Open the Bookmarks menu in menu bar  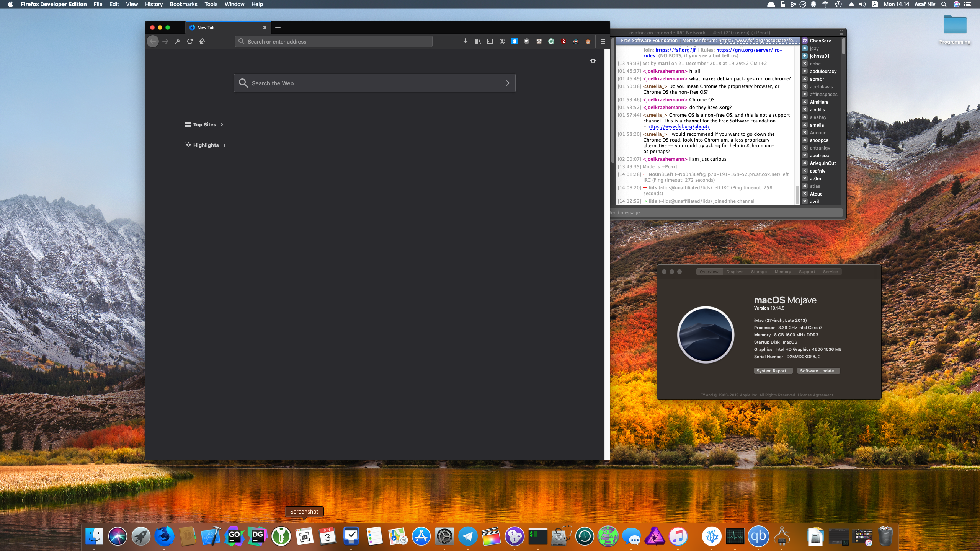point(183,4)
